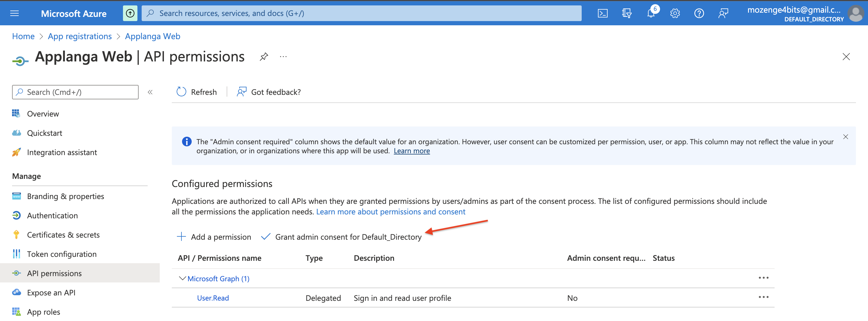Click the mozenge4bits account email text

point(794,10)
